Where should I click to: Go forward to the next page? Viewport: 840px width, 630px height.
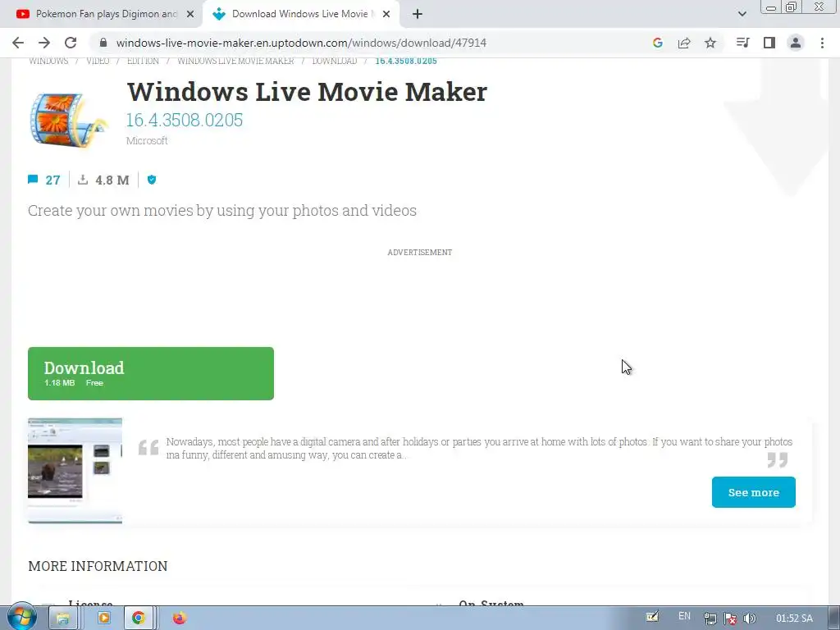coord(44,43)
